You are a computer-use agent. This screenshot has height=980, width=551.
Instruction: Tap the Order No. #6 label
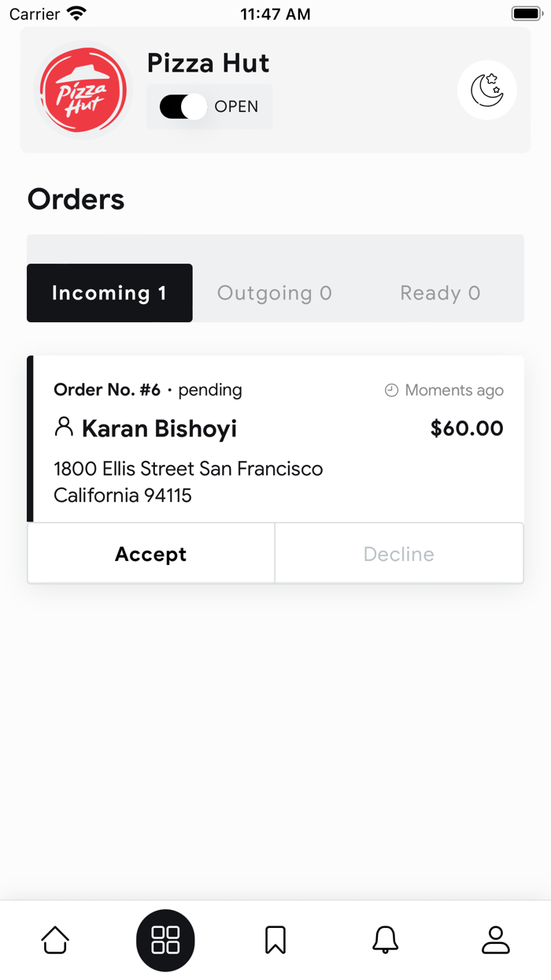[107, 390]
